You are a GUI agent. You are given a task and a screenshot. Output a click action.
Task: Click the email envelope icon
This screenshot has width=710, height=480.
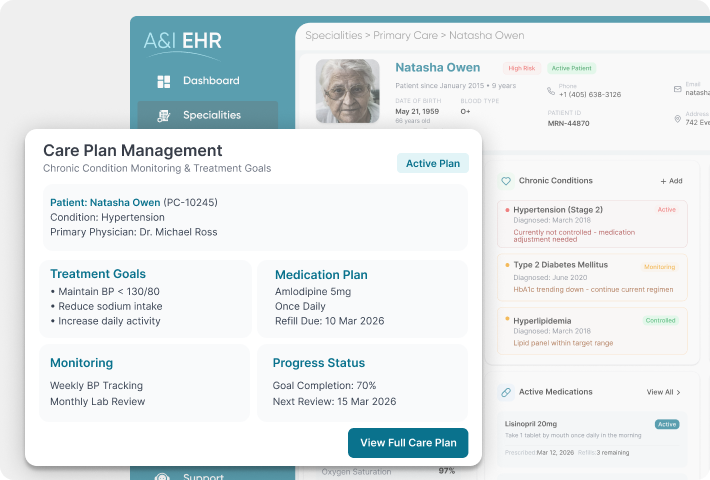coord(677,89)
